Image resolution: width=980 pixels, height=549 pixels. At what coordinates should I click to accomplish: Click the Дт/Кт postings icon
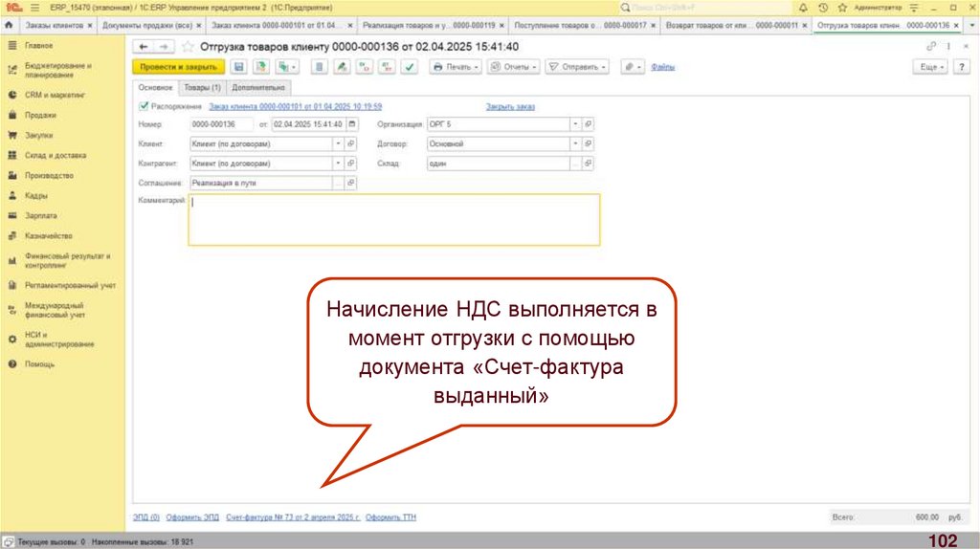coord(365,67)
